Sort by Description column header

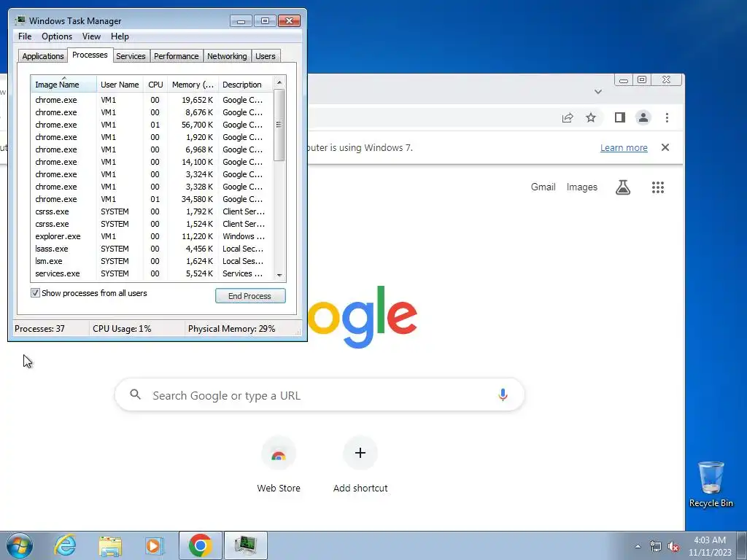point(245,85)
